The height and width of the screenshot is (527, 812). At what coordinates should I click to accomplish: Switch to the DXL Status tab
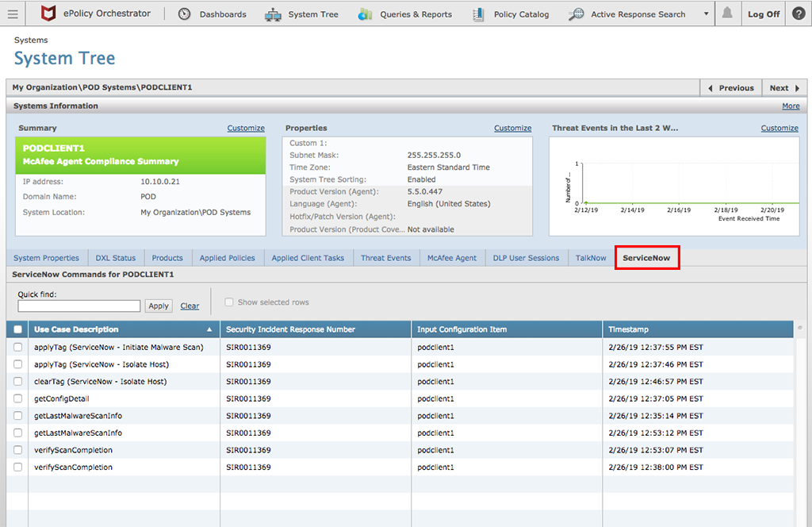116,258
